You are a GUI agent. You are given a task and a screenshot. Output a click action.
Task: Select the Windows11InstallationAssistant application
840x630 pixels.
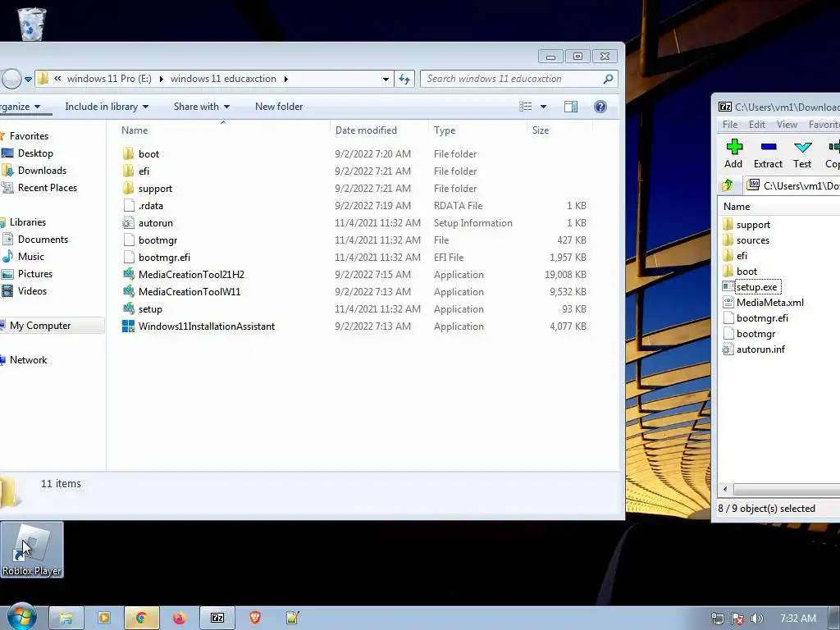click(x=206, y=326)
